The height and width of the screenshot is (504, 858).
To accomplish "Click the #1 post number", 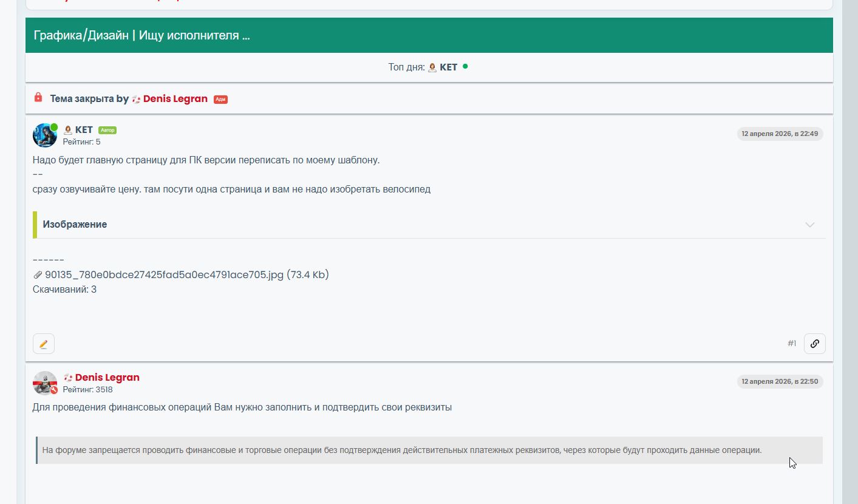I will pos(792,344).
